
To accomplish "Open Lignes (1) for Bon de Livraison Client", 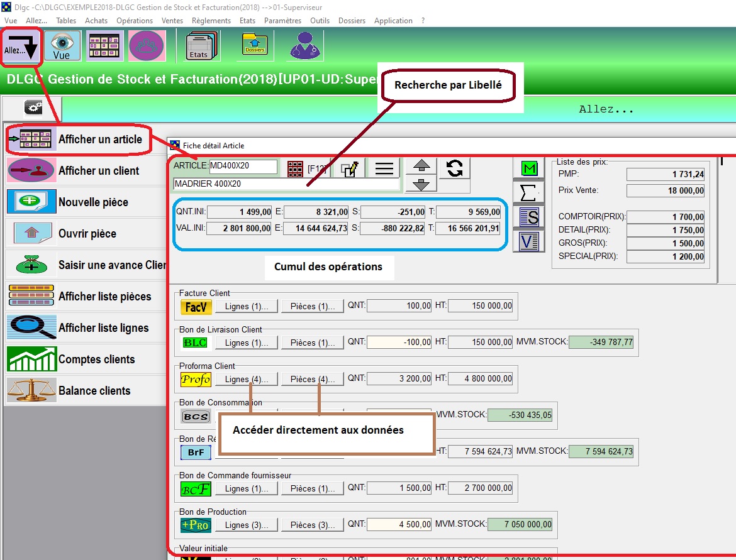I will tap(247, 343).
